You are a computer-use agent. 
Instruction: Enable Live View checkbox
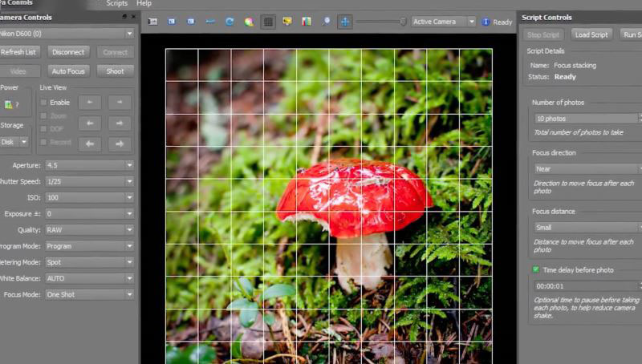(43, 103)
